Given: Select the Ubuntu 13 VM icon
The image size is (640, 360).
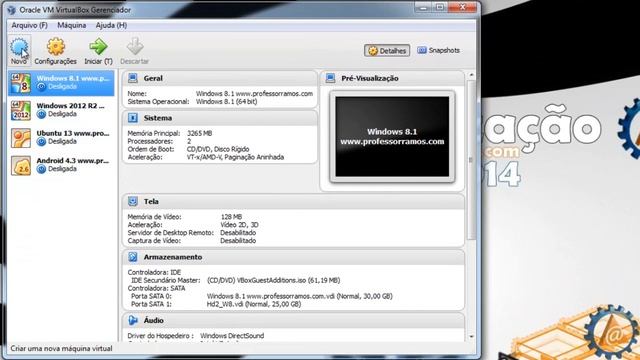Looking at the screenshot, I should [x=20, y=138].
